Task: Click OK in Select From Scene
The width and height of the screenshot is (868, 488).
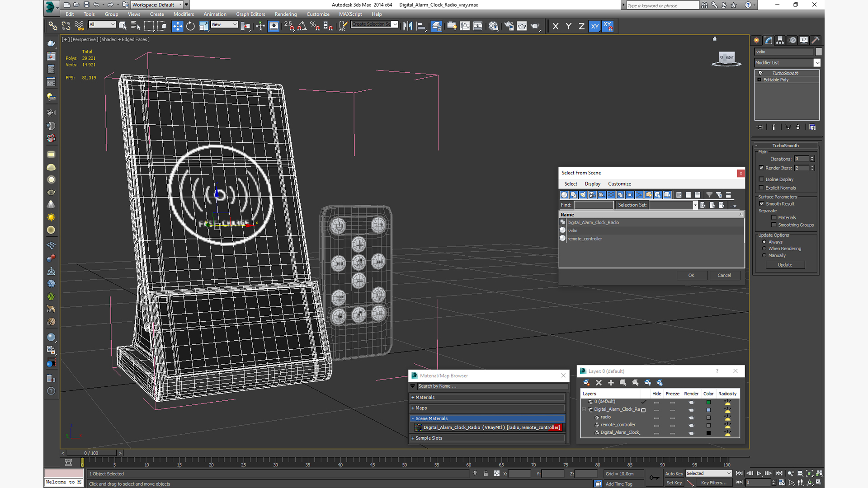Action: pos(691,275)
